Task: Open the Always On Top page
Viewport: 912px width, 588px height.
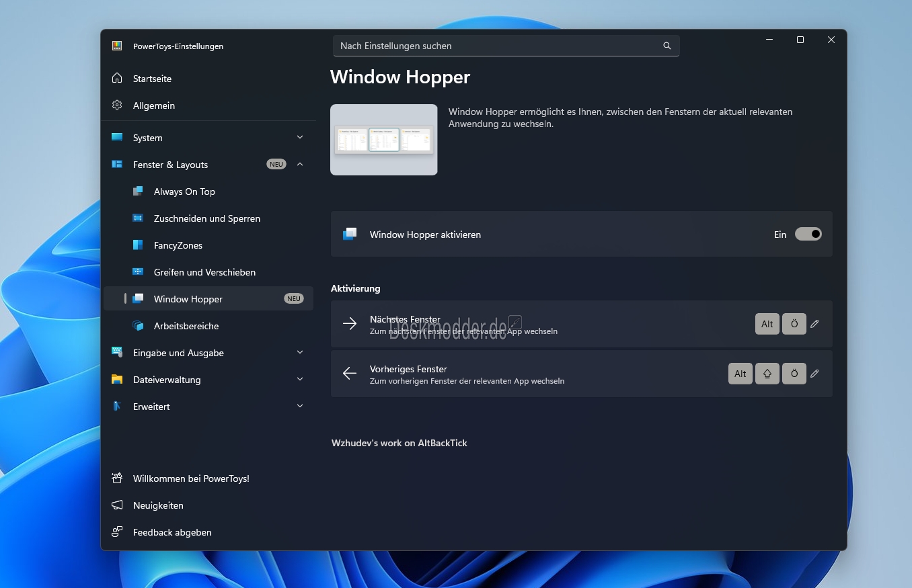Action: pyautogui.click(x=208, y=192)
